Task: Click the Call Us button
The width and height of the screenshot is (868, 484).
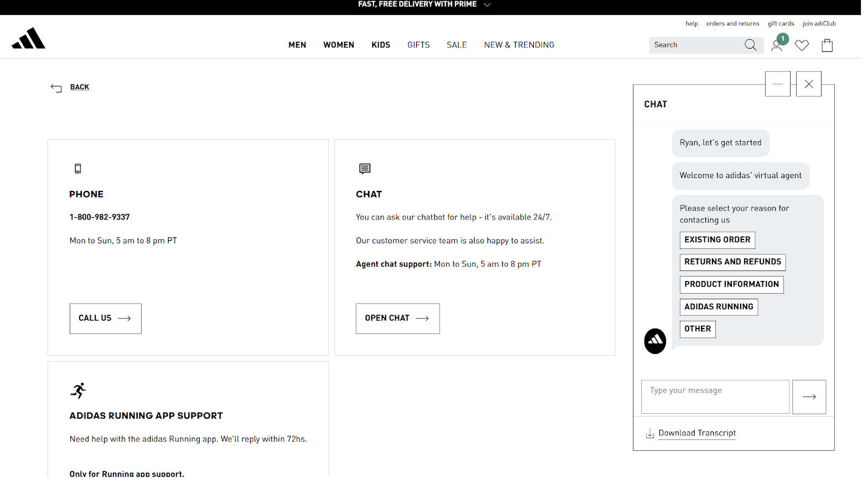Action: pos(106,319)
